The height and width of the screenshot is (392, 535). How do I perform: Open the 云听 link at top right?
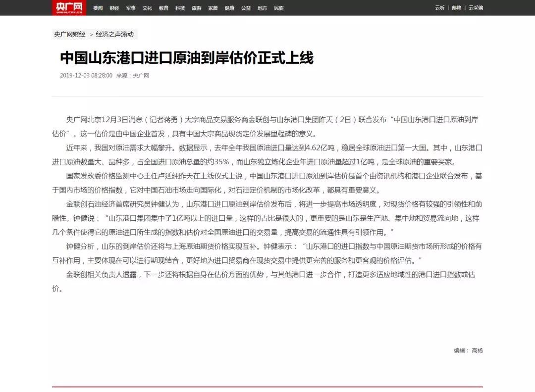pos(440,8)
